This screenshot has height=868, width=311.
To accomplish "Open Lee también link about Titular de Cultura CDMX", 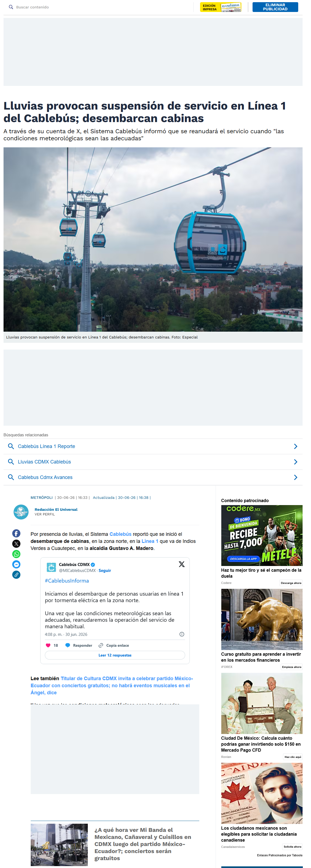I will coord(112,685).
